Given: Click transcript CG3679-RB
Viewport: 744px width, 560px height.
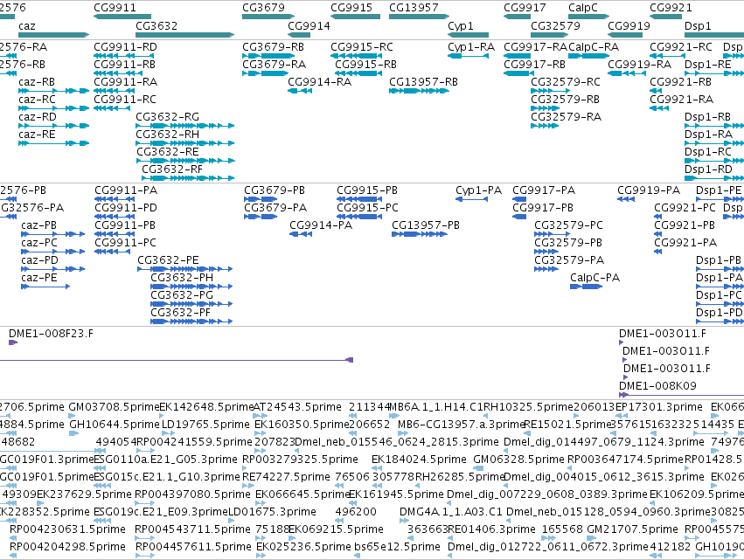Looking at the screenshot, I should (274, 47).
